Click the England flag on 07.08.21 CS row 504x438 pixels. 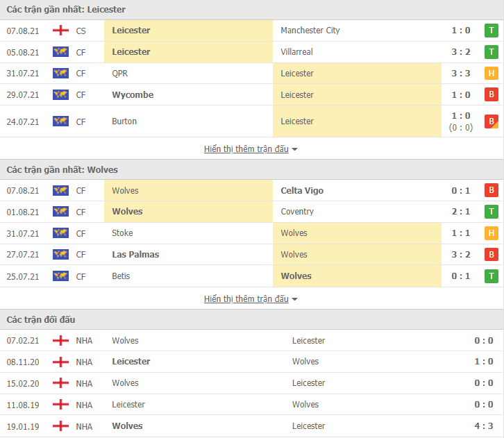(60, 31)
